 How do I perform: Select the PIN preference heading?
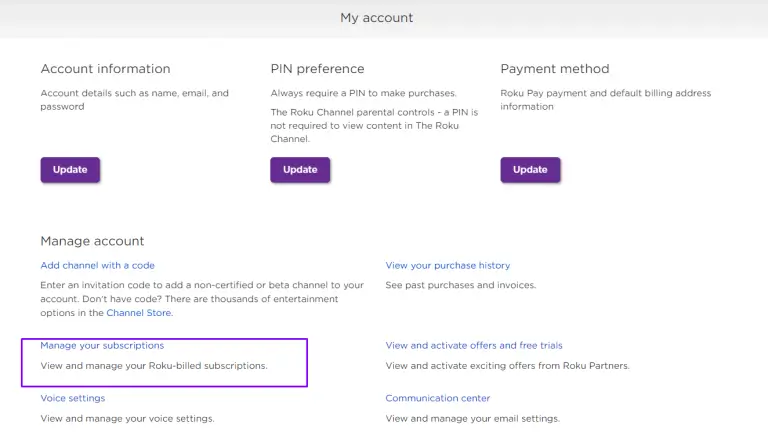pos(317,69)
